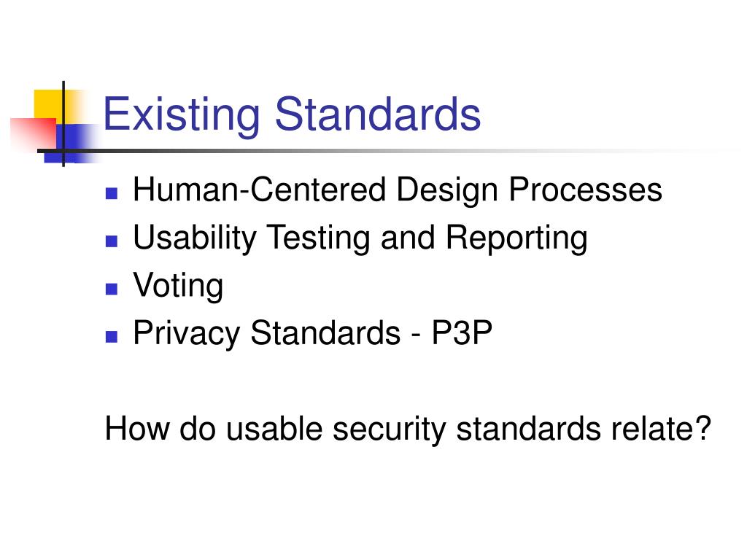Click the blue square in the title decoration
Viewport: 747px width, 560px height.
tap(72, 143)
